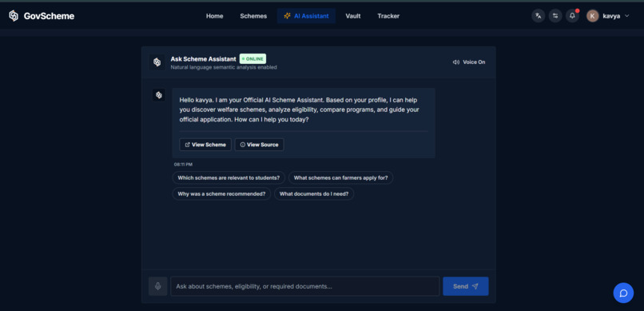Click the View Scheme button
The width and height of the screenshot is (644, 311).
coord(205,145)
